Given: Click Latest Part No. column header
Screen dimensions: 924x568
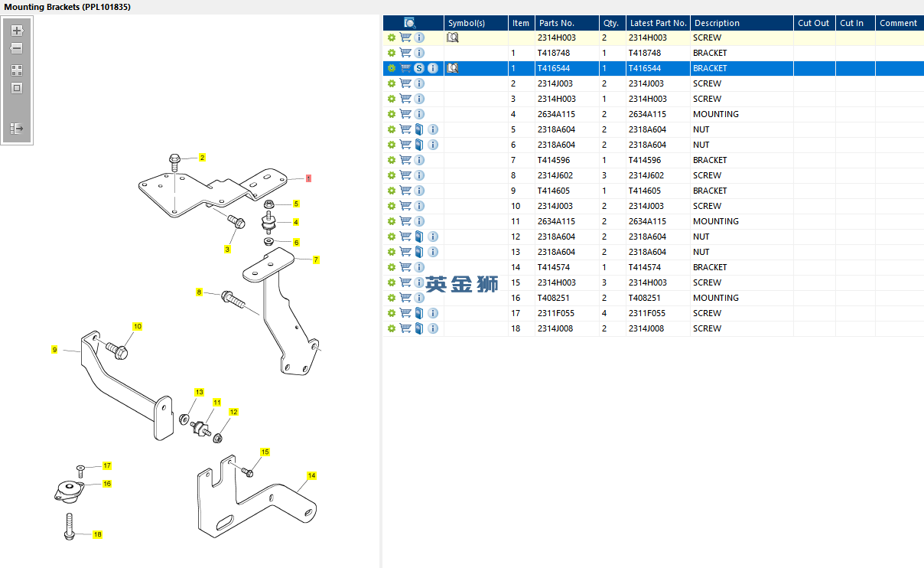Looking at the screenshot, I should pos(659,23).
